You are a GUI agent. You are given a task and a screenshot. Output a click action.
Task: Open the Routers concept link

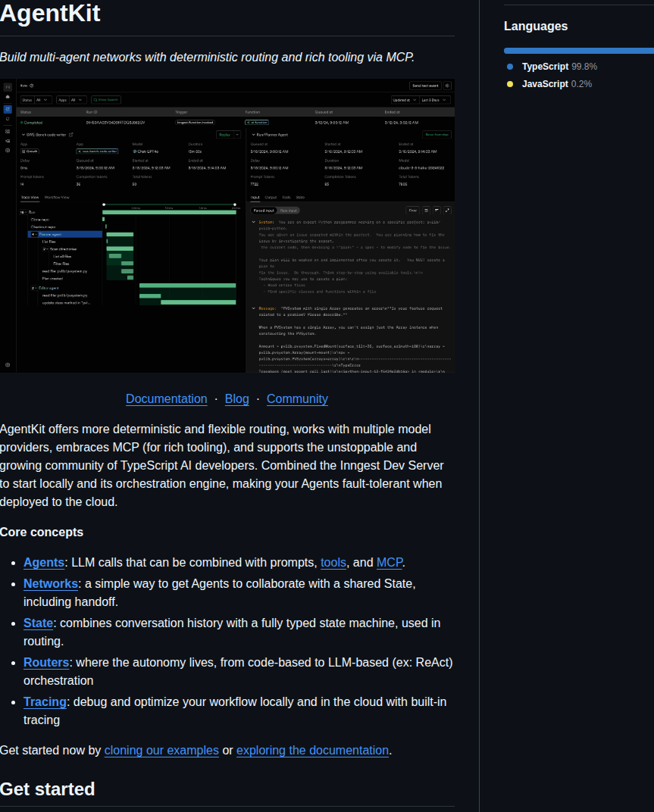[x=46, y=662]
